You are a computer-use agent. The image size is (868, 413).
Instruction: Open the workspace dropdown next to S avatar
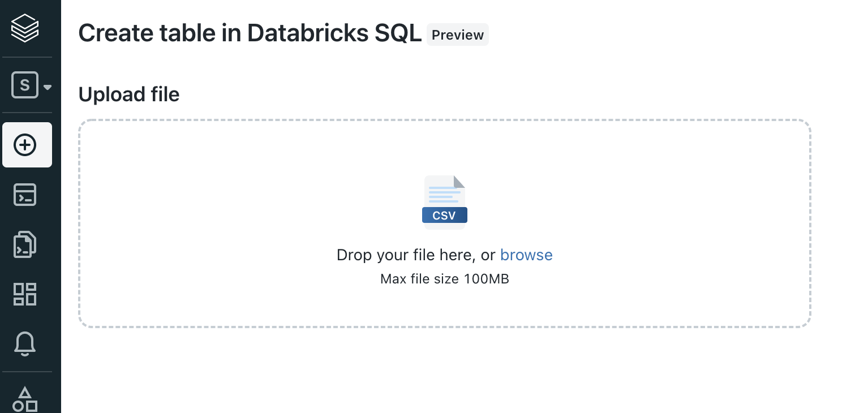pyautogui.click(x=48, y=87)
